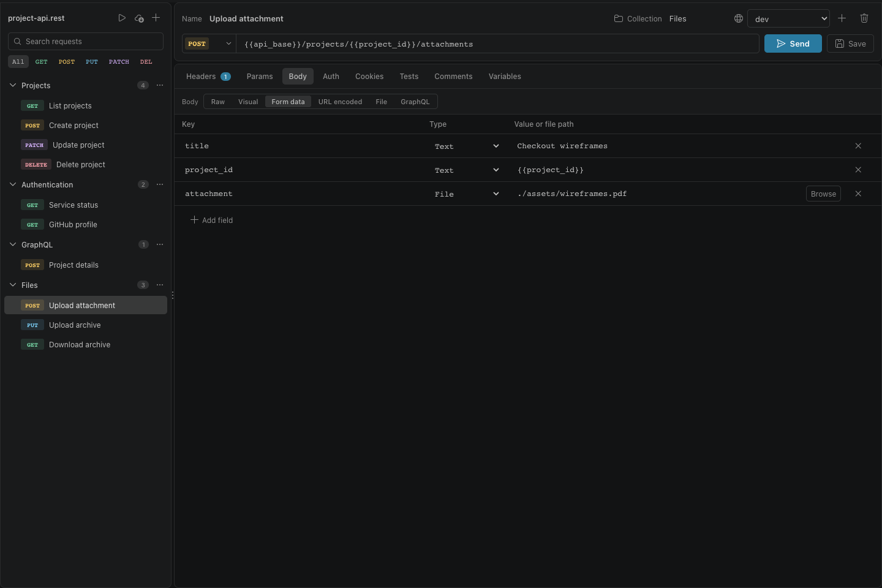Viewport: 882px width, 588px height.
Task: Change type dropdown for attachment field
Action: pyautogui.click(x=467, y=194)
